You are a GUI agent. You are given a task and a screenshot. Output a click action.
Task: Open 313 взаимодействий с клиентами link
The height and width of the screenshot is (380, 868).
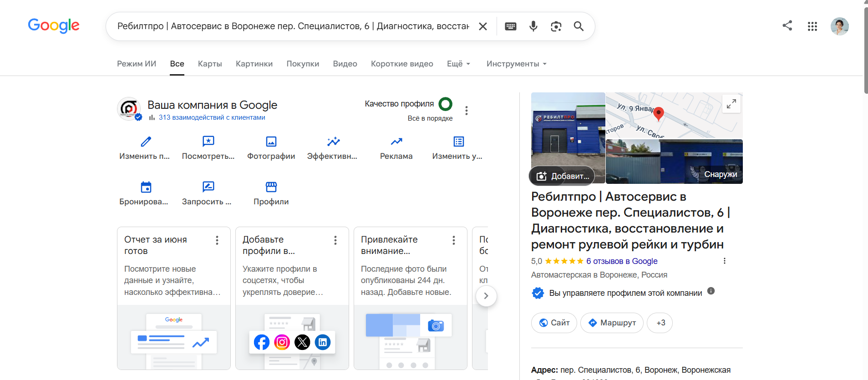point(212,117)
